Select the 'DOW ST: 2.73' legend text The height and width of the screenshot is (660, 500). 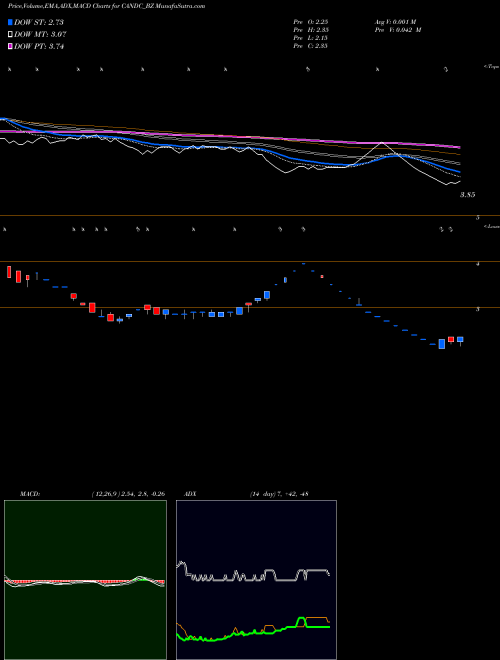coord(39,22)
